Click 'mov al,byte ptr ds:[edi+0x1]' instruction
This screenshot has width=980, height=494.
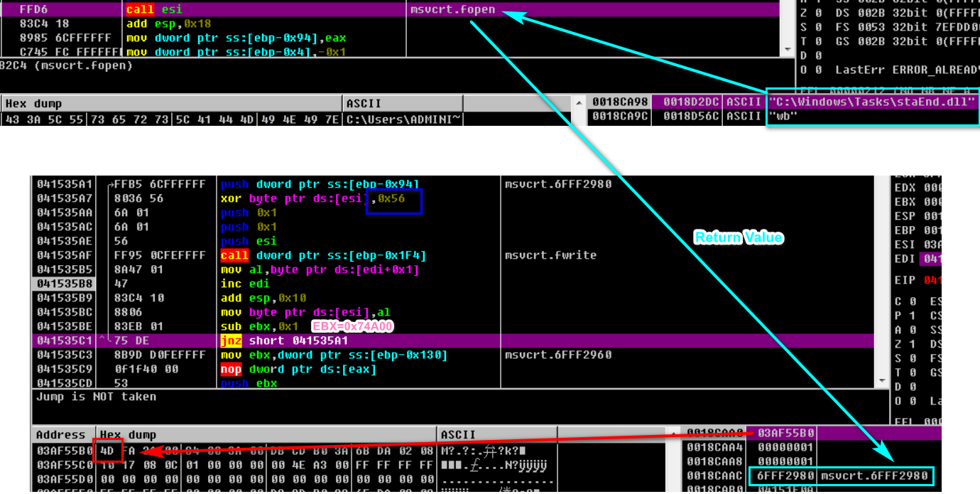coord(320,269)
